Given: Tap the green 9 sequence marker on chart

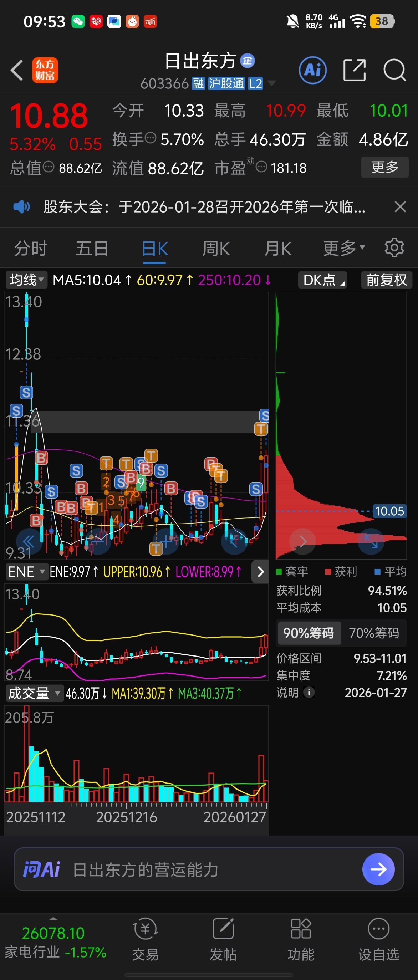Looking at the screenshot, I should pyautogui.click(x=141, y=483).
